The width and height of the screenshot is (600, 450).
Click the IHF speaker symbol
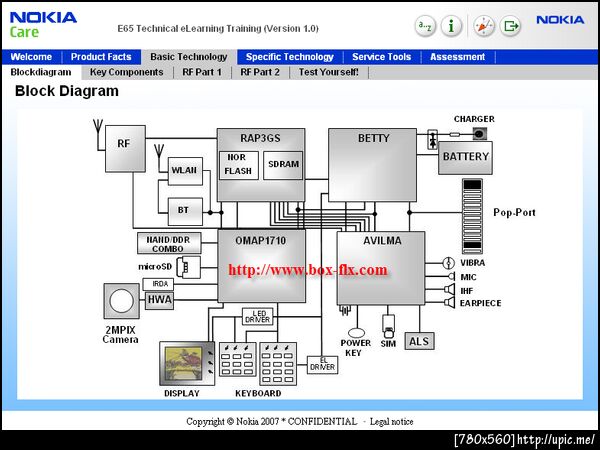pyautogui.click(x=450, y=289)
